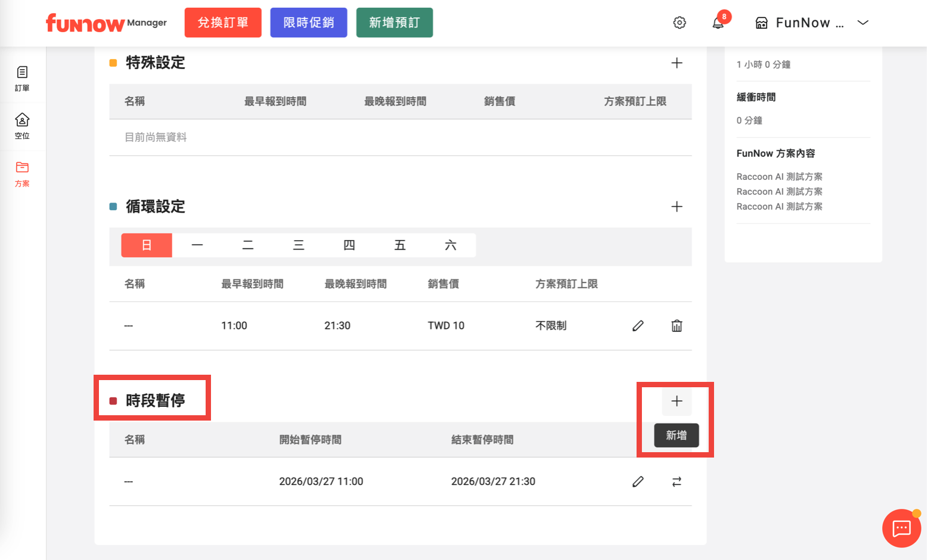Open the chat support bubble
The width and height of the screenshot is (931, 560).
click(901, 528)
